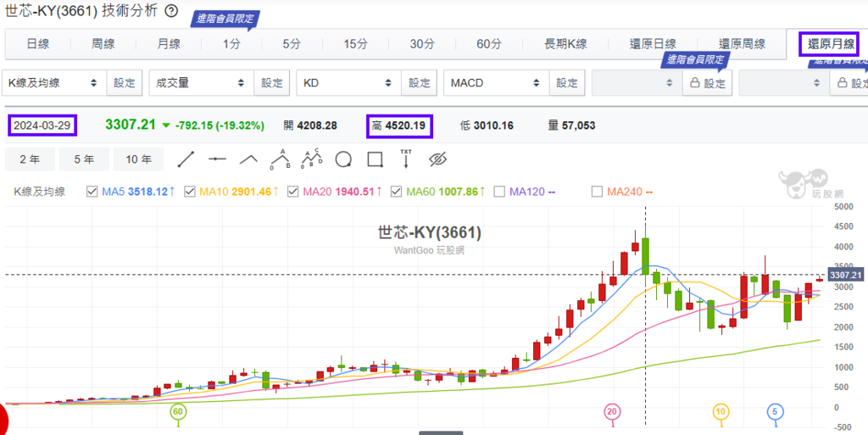This screenshot has width=868, height=435.
Task: Toggle hide drawings eye-slash icon
Action: click(437, 159)
